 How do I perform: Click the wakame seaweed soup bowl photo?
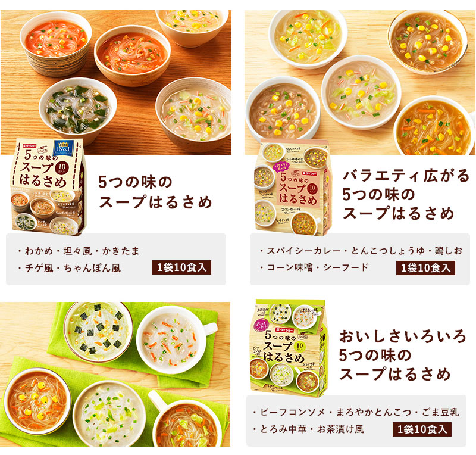coord(77,110)
